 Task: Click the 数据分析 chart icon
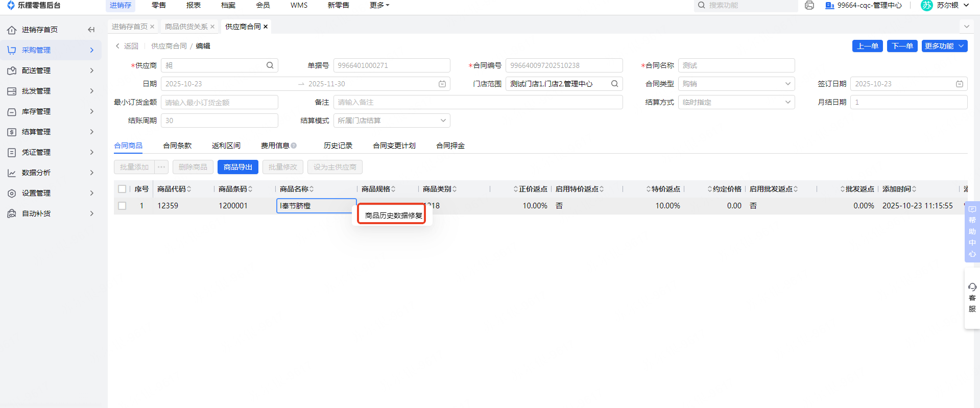point(12,173)
